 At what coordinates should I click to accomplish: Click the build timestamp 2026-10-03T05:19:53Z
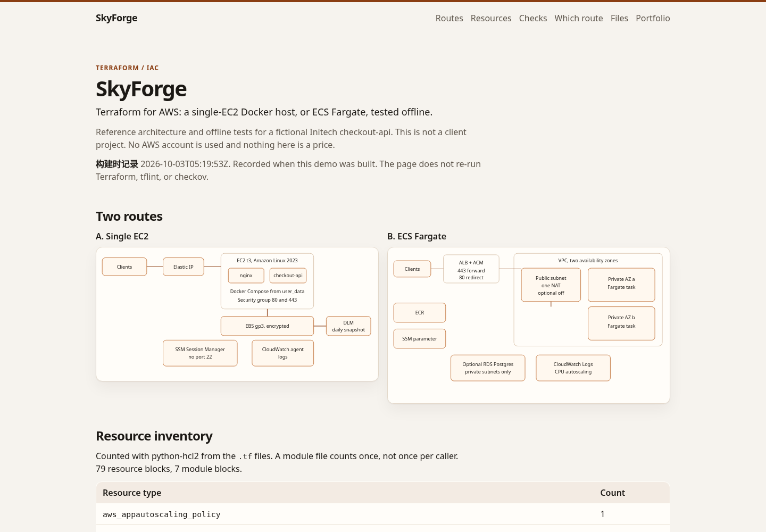pos(185,164)
